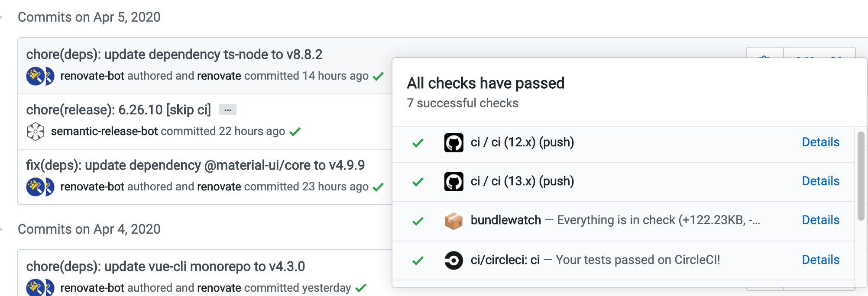Click status checkmark on material-ui v4.9.9 commit
The height and width of the screenshot is (296, 868).
[x=378, y=187]
